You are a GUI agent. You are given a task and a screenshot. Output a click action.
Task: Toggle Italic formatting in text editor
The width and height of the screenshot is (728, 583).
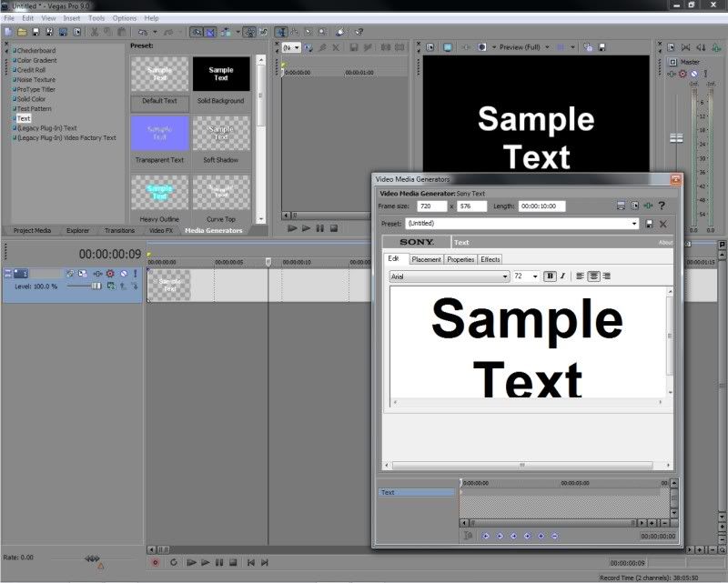pyautogui.click(x=562, y=276)
